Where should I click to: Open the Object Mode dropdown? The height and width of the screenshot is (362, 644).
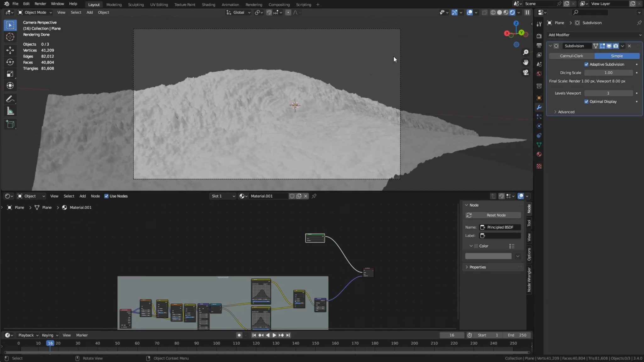[x=35, y=12]
